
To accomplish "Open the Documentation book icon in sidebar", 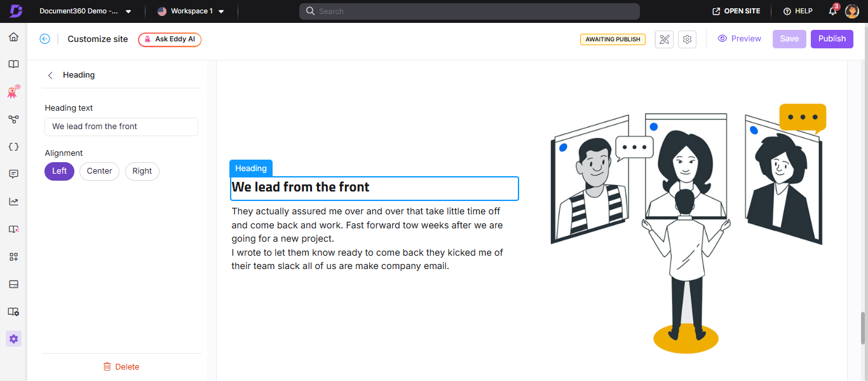I will point(13,64).
